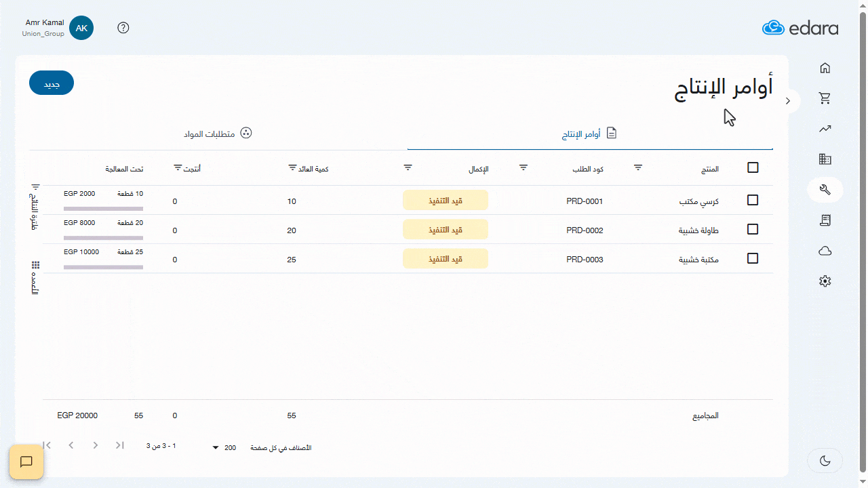Click the vertical page scrollbar
This screenshot has width=868, height=488.
[863, 241]
